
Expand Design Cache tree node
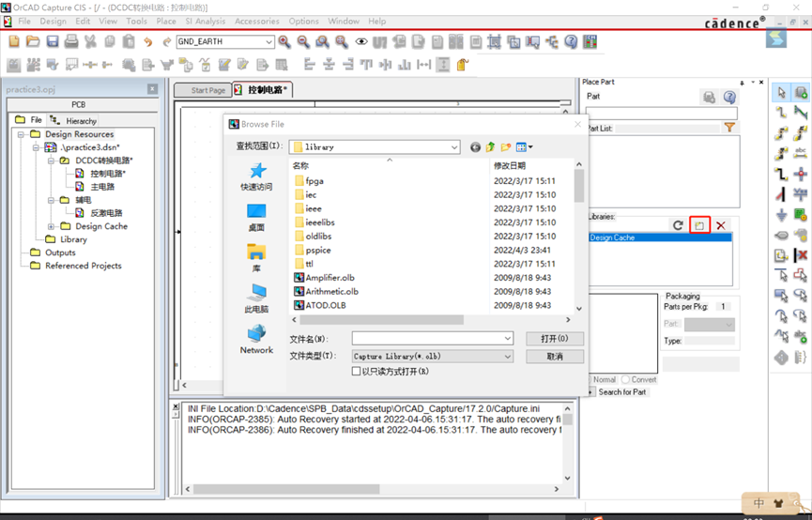coord(52,226)
